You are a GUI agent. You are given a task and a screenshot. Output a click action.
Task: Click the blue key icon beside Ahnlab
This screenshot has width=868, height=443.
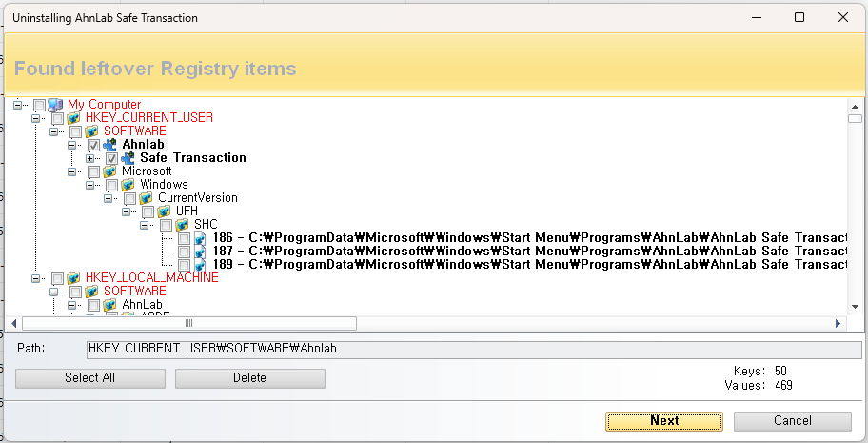point(110,145)
